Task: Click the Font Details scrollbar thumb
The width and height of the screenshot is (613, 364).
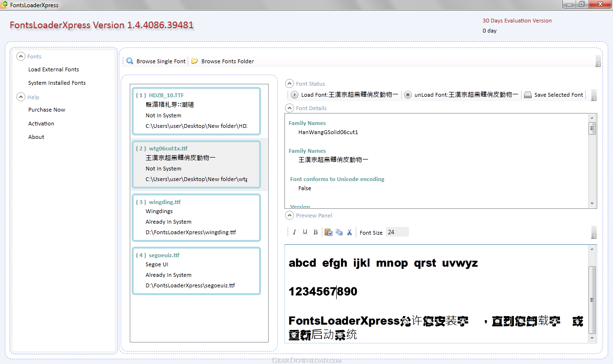Action: pos(592,128)
